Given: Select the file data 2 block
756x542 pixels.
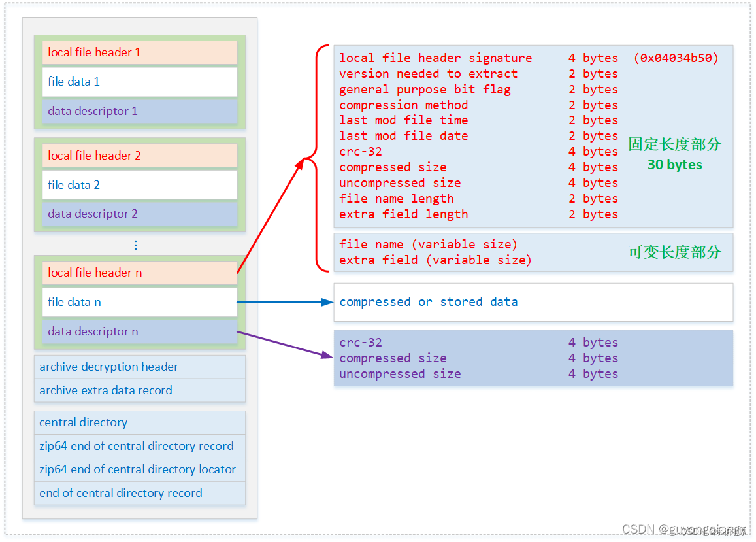Looking at the screenshot, I should point(139,185).
